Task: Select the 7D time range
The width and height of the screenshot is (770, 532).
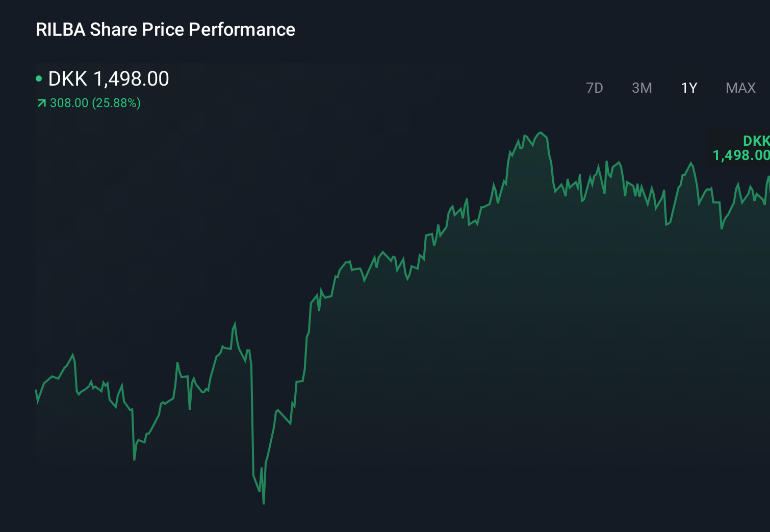Action: click(595, 88)
